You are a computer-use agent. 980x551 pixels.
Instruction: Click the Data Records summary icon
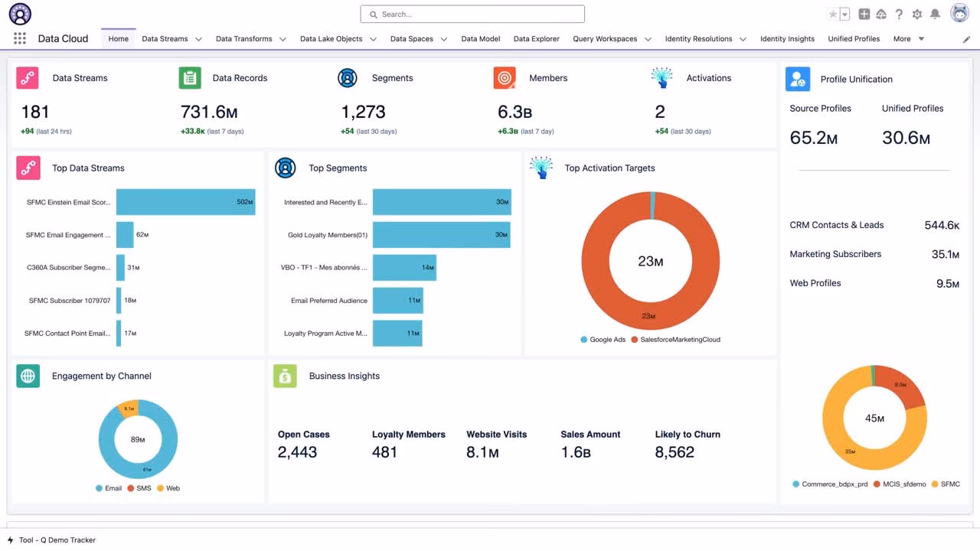[x=190, y=78]
